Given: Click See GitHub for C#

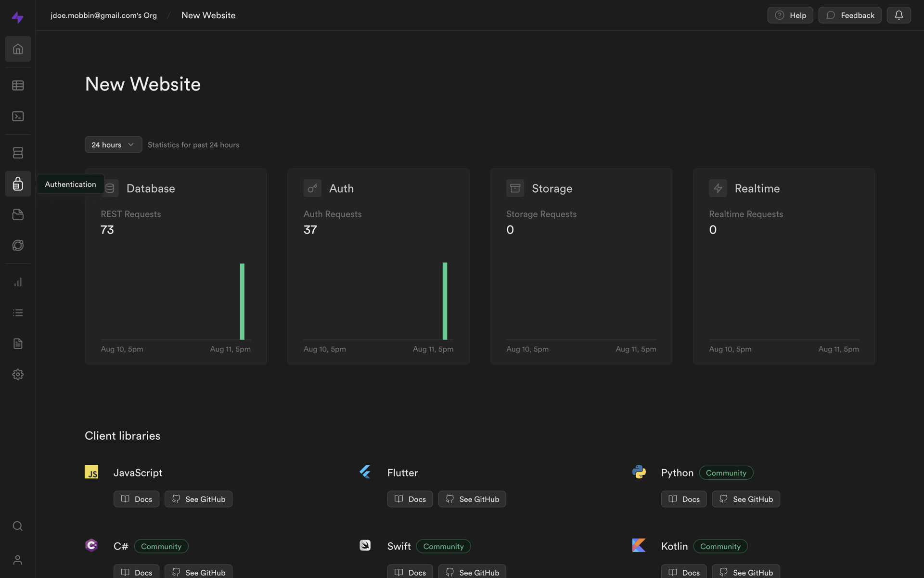Looking at the screenshot, I should [198, 571].
